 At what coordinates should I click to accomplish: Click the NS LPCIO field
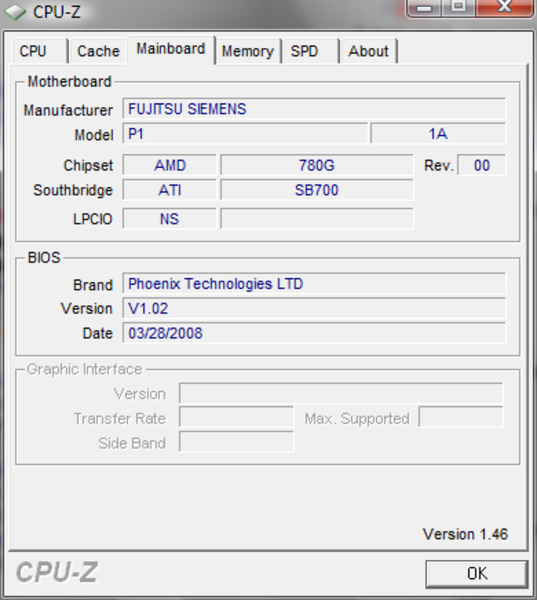click(x=170, y=219)
